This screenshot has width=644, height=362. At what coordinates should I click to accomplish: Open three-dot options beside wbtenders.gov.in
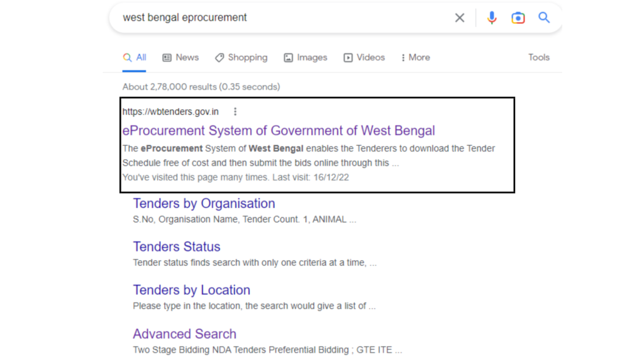pyautogui.click(x=235, y=112)
